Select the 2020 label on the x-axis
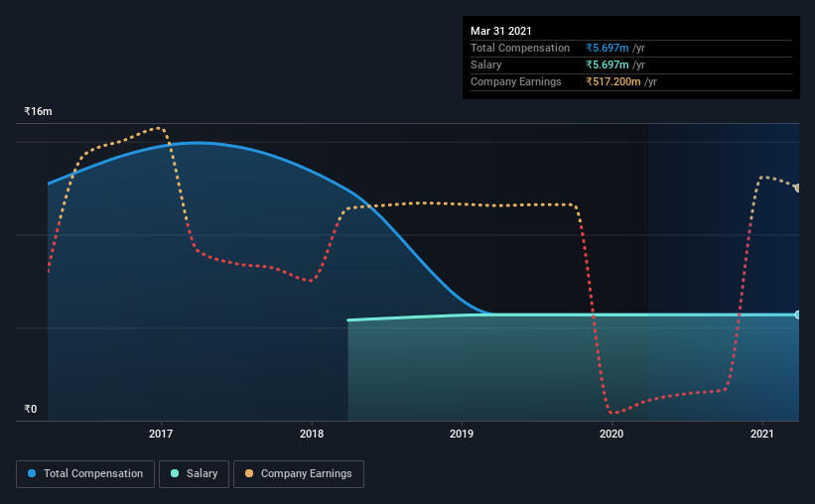The width and height of the screenshot is (815, 504). (611, 434)
